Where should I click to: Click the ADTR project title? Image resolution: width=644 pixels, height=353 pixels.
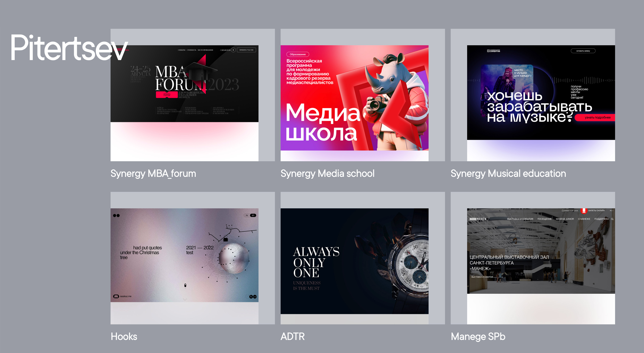tap(293, 337)
